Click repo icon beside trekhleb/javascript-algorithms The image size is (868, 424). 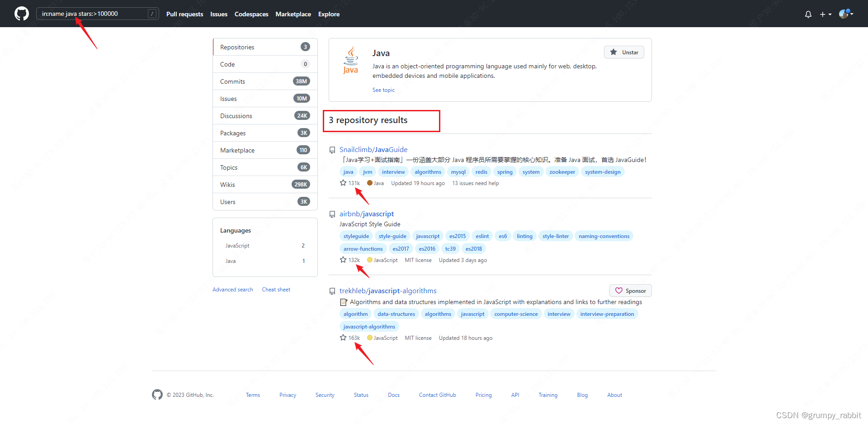click(x=332, y=291)
